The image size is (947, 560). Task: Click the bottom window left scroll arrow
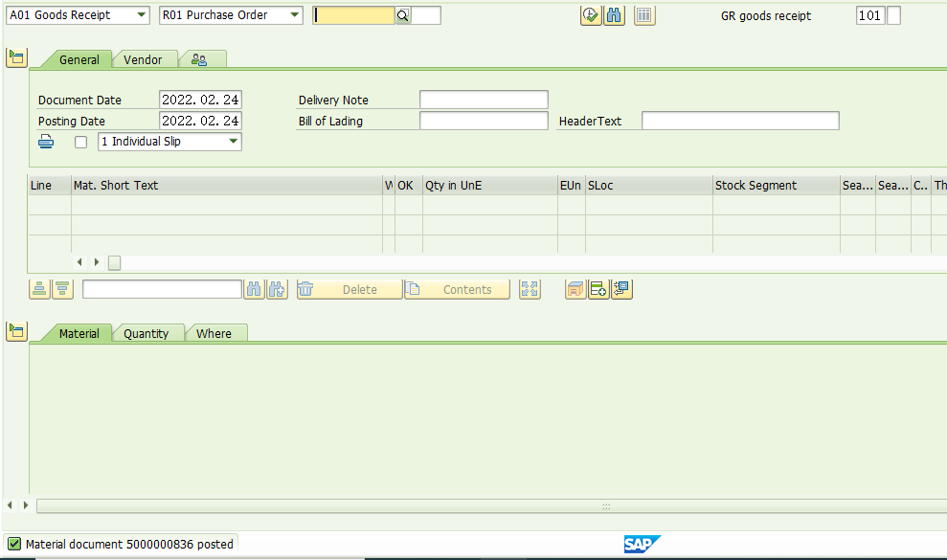click(x=10, y=505)
